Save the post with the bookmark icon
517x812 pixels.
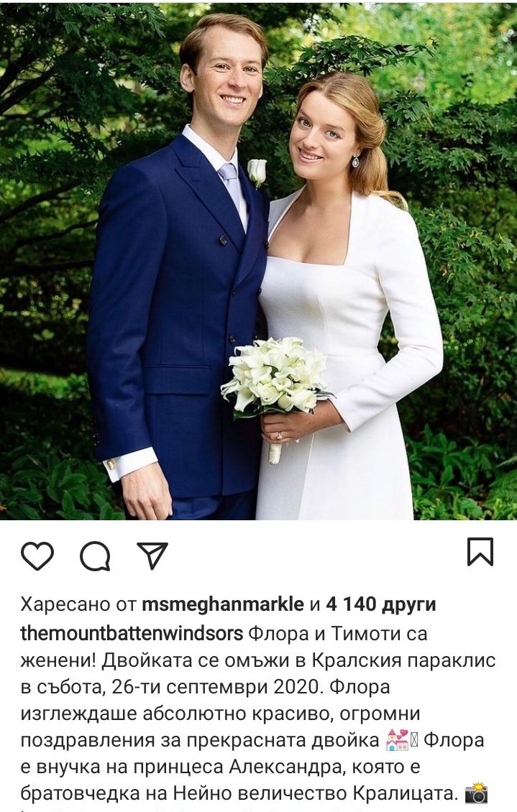(x=480, y=552)
